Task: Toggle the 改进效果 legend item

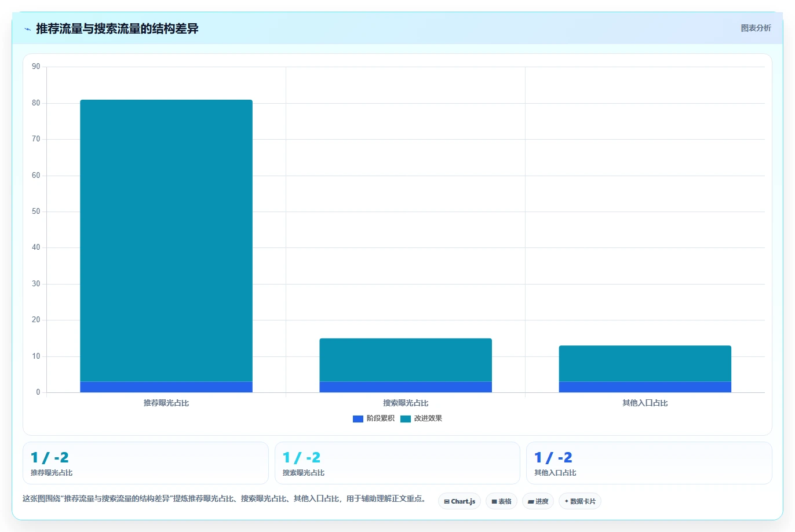Action: click(421, 418)
